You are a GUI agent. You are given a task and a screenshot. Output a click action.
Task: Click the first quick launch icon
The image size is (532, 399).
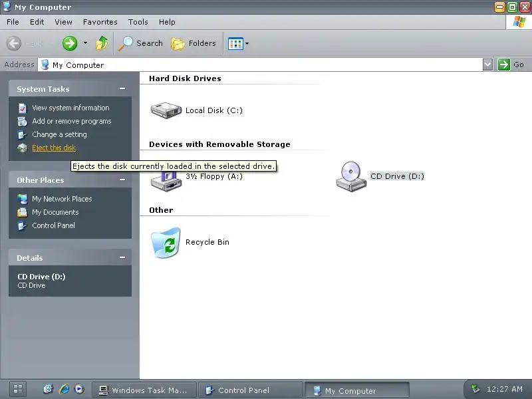click(x=48, y=389)
